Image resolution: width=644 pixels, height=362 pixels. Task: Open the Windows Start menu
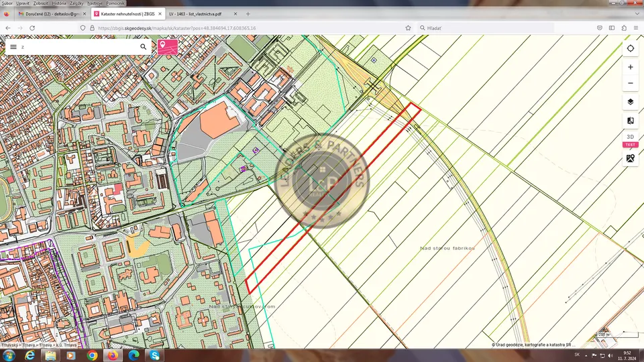pyautogui.click(x=9, y=355)
